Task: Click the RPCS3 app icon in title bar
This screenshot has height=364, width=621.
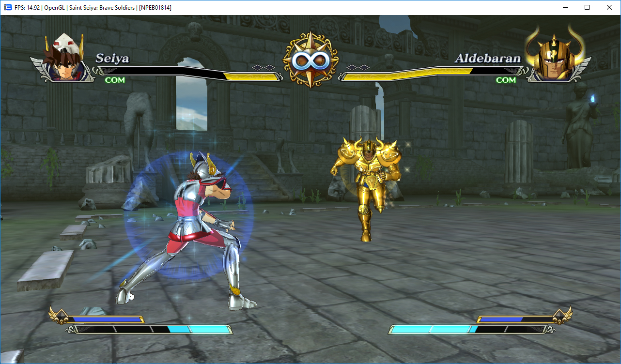Action: coord(8,7)
